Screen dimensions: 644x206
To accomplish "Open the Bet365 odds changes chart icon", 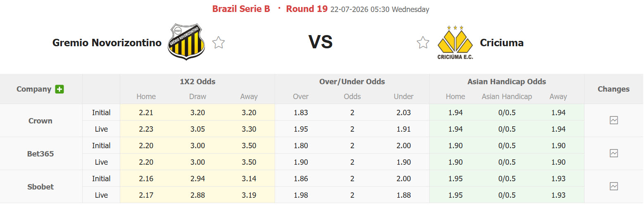I will [614, 153].
